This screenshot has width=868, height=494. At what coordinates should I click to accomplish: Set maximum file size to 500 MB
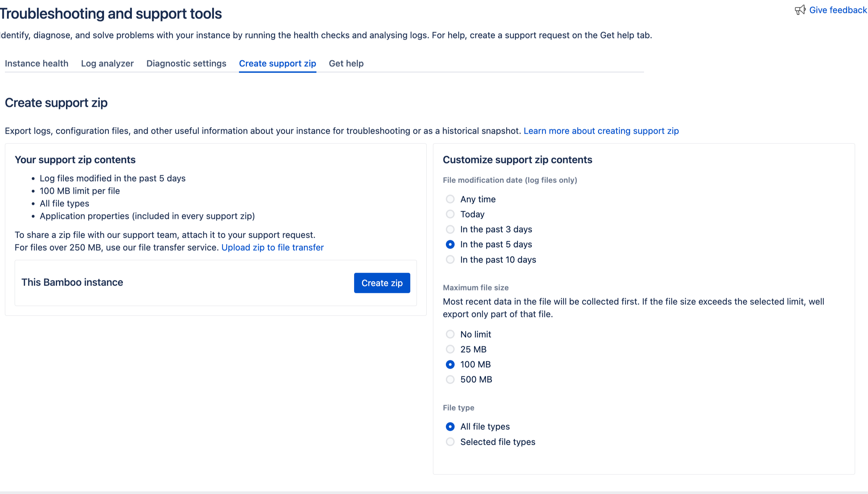click(x=450, y=379)
